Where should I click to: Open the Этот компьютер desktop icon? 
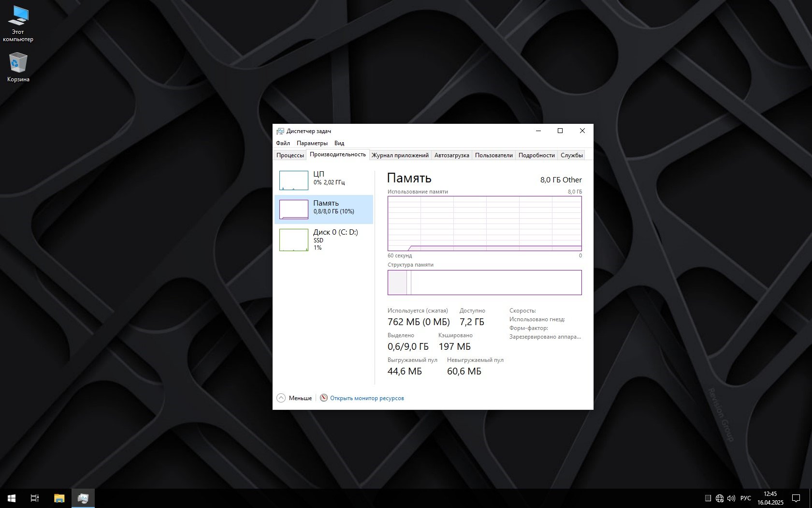tap(18, 24)
